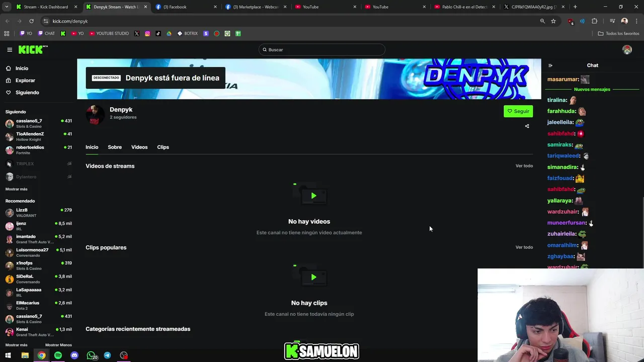Click Ver todo for Videos de streams
The width and height of the screenshot is (644, 362).
524,166
